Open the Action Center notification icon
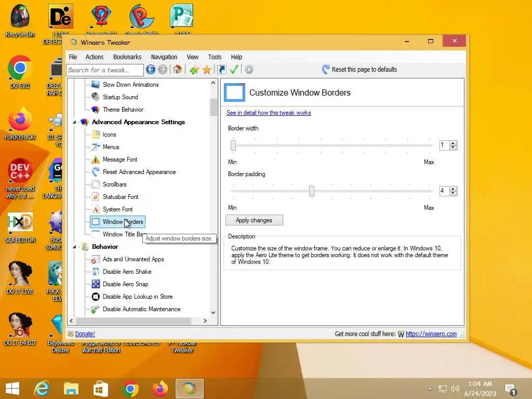 511,390
